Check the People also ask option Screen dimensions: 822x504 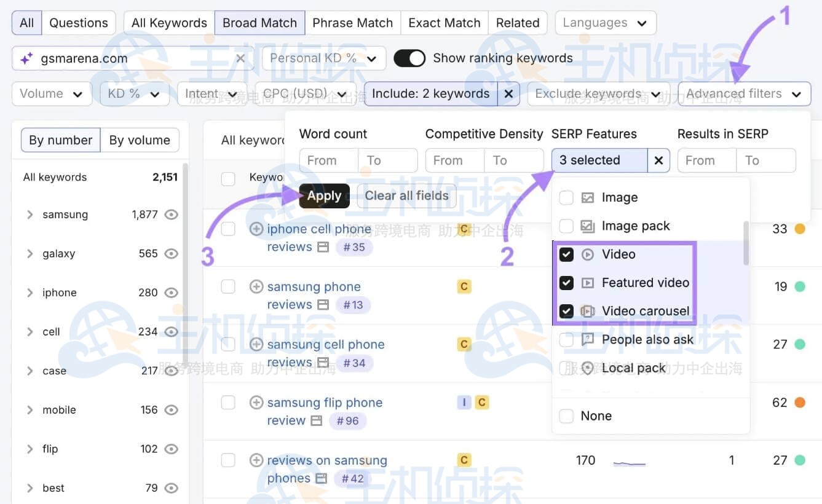[566, 339]
